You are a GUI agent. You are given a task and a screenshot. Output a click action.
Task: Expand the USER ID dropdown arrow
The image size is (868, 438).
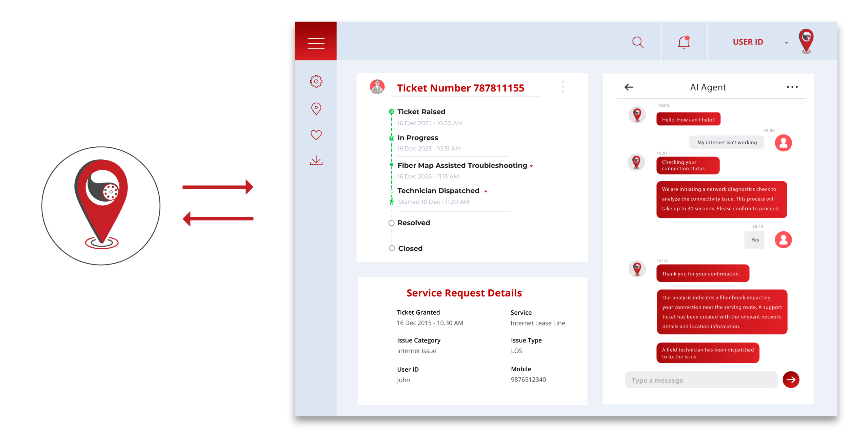point(786,43)
